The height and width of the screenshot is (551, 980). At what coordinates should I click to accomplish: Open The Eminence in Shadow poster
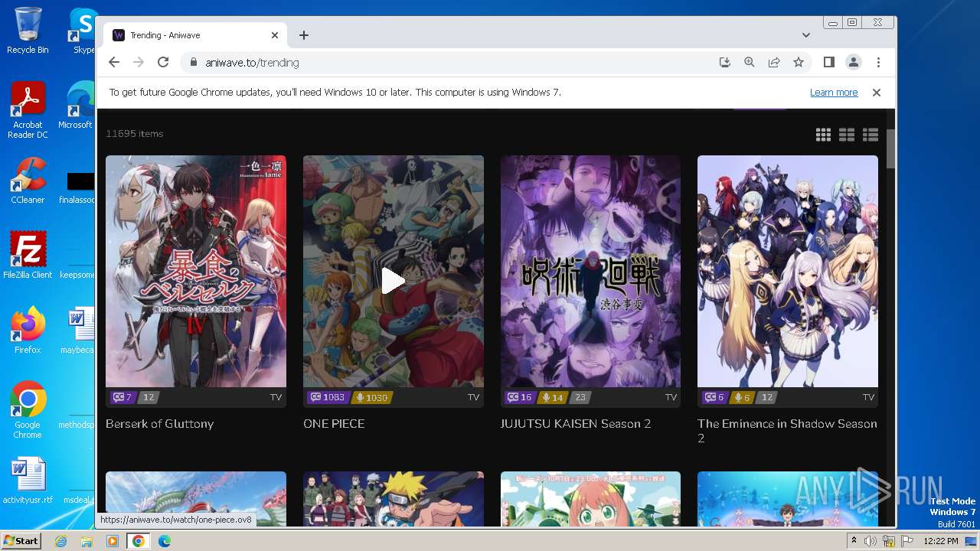coord(788,272)
